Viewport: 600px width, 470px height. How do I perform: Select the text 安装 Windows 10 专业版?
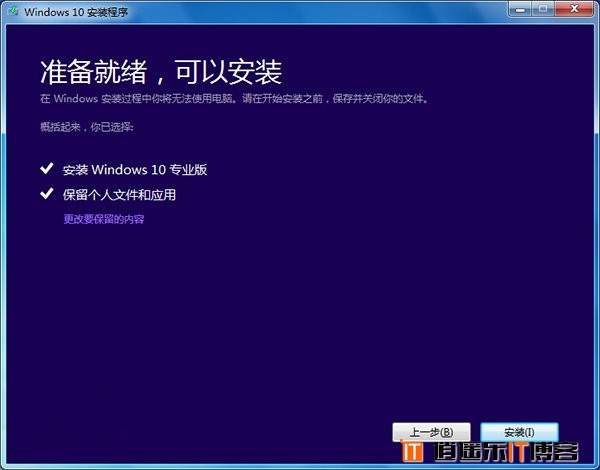135,170
